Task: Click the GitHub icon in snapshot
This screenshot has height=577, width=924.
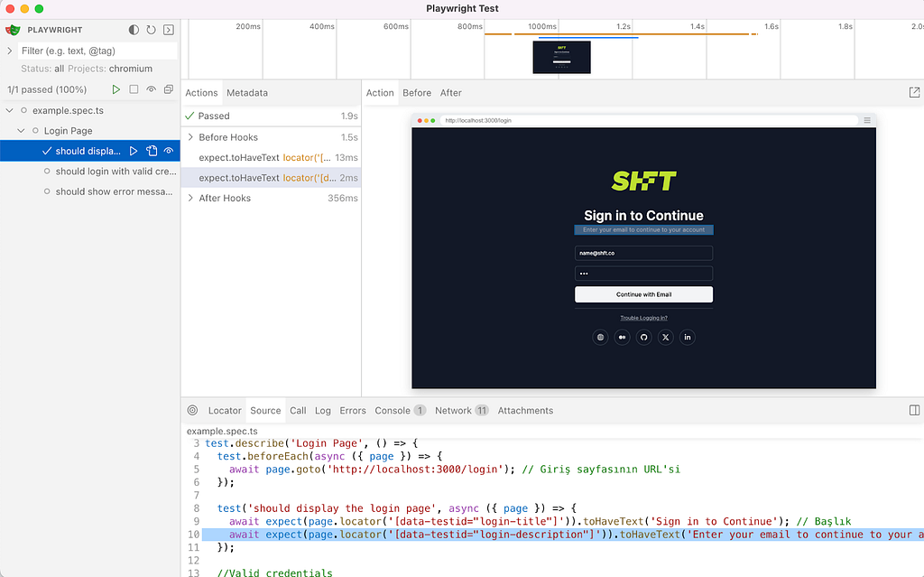Action: 643,338
